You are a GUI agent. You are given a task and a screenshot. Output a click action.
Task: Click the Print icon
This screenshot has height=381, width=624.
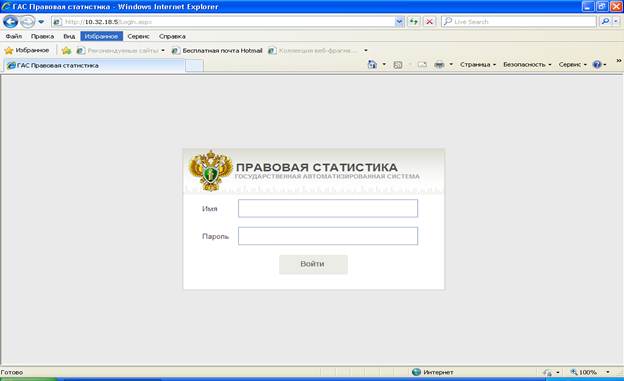click(439, 64)
